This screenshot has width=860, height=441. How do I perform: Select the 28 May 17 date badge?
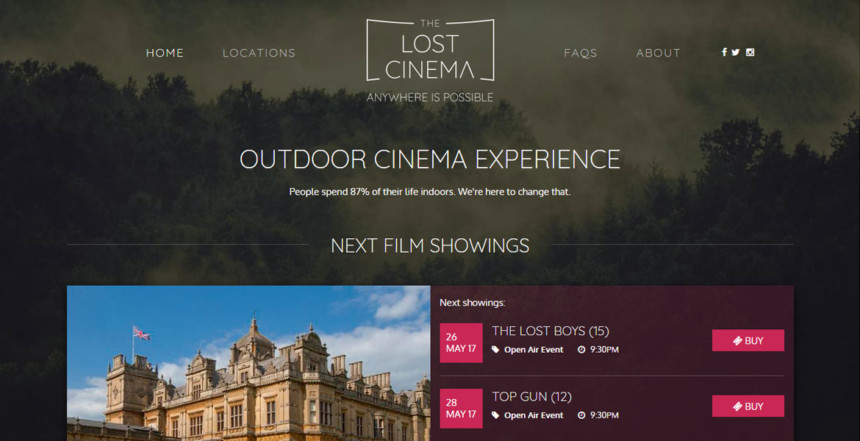click(461, 409)
